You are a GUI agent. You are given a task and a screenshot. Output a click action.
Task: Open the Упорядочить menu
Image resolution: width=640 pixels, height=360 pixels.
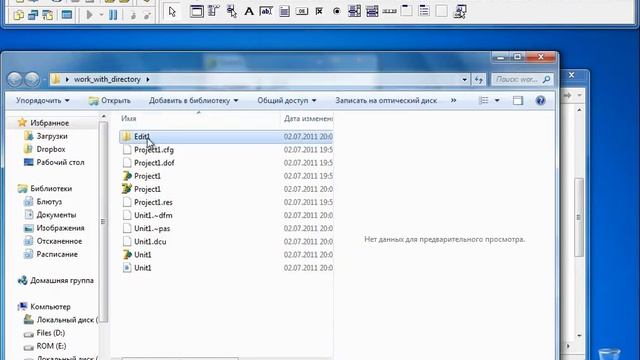coord(42,100)
